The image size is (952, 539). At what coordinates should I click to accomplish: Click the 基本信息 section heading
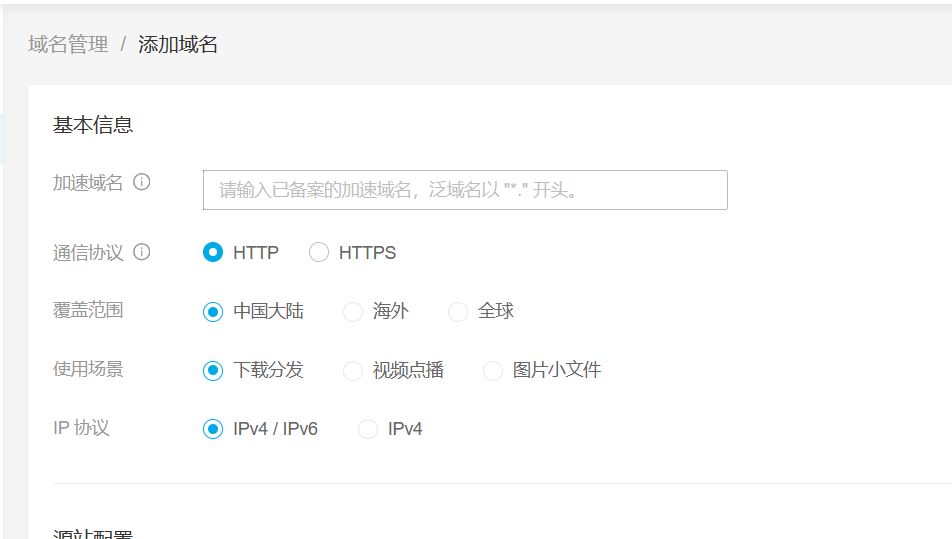[93, 125]
